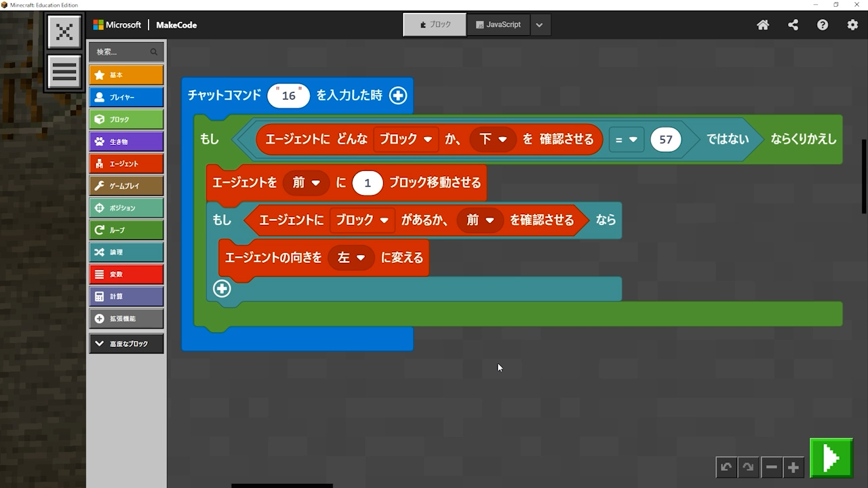Close the editor with the X button
Screen dimensions: 868x488
coord(64,32)
